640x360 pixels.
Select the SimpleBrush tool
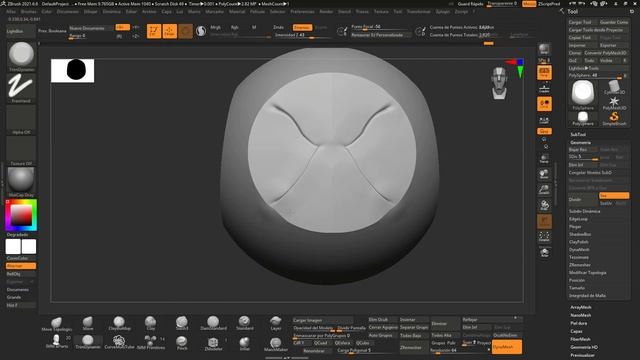(613, 119)
